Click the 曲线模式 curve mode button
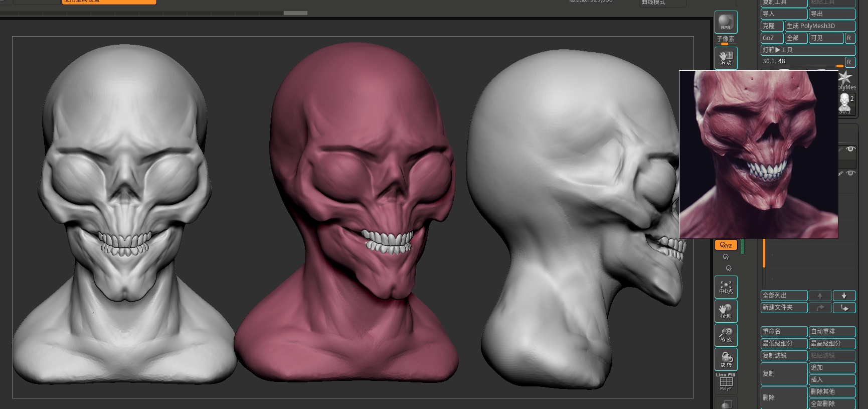Image resolution: width=868 pixels, height=409 pixels. pos(663,3)
